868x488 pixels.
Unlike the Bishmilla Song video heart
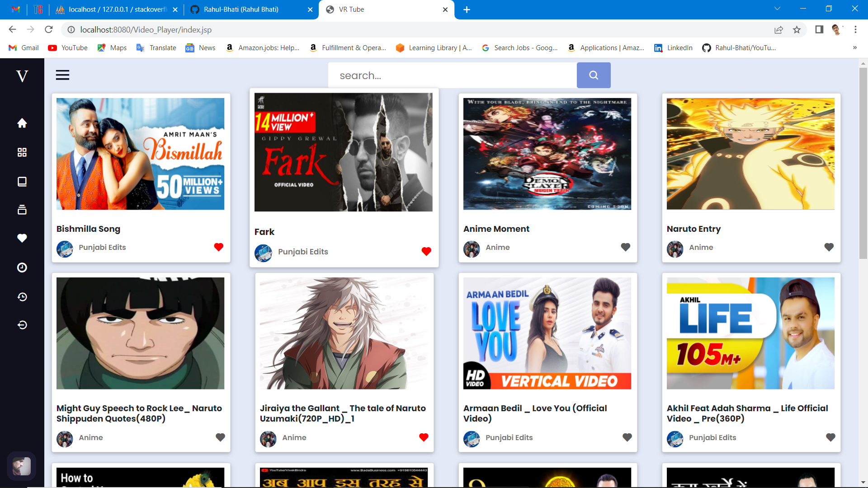pyautogui.click(x=218, y=247)
